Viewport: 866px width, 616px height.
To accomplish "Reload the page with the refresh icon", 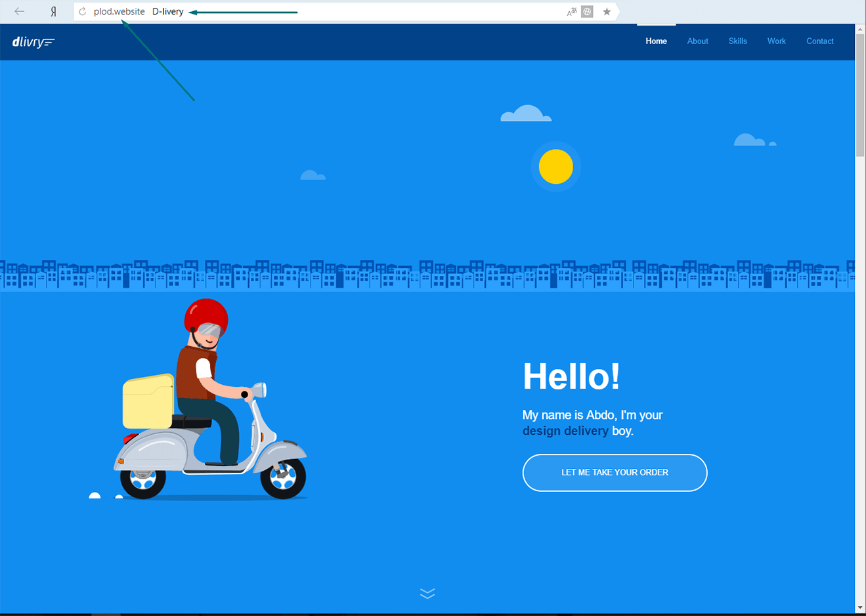I will coord(83,12).
